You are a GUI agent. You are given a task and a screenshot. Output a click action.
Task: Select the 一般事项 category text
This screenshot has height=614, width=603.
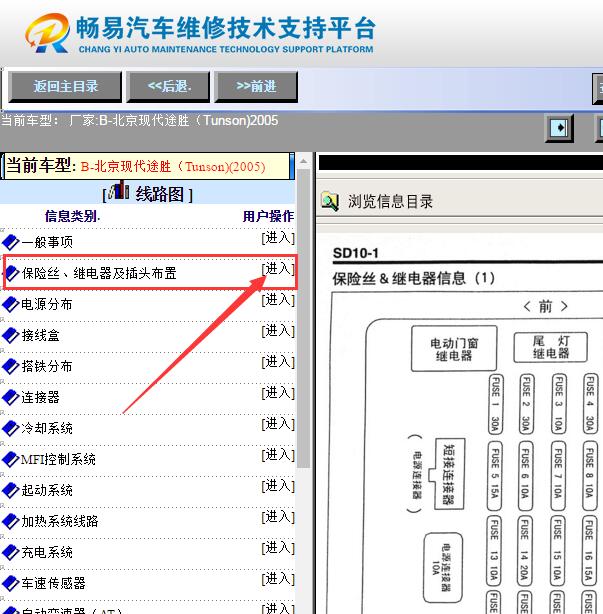(47, 242)
